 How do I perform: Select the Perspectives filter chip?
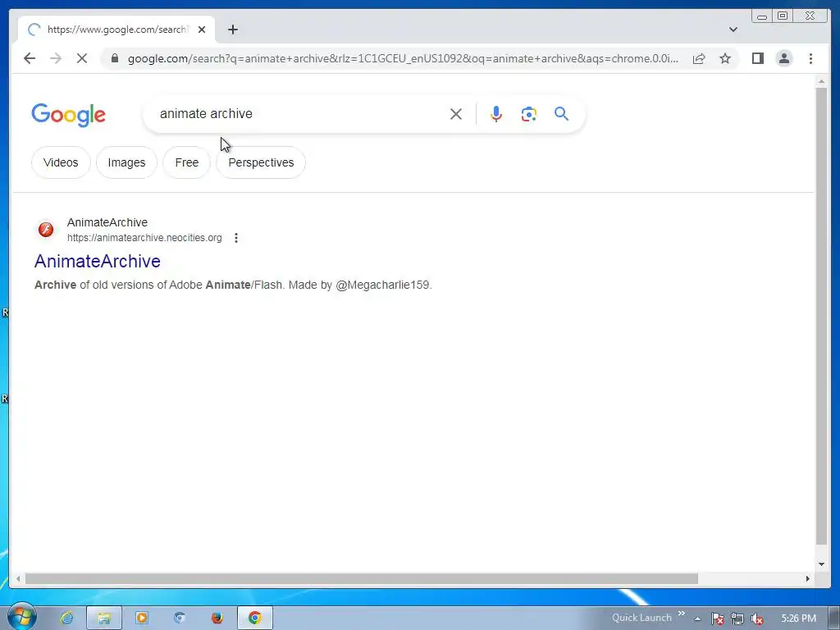(261, 162)
